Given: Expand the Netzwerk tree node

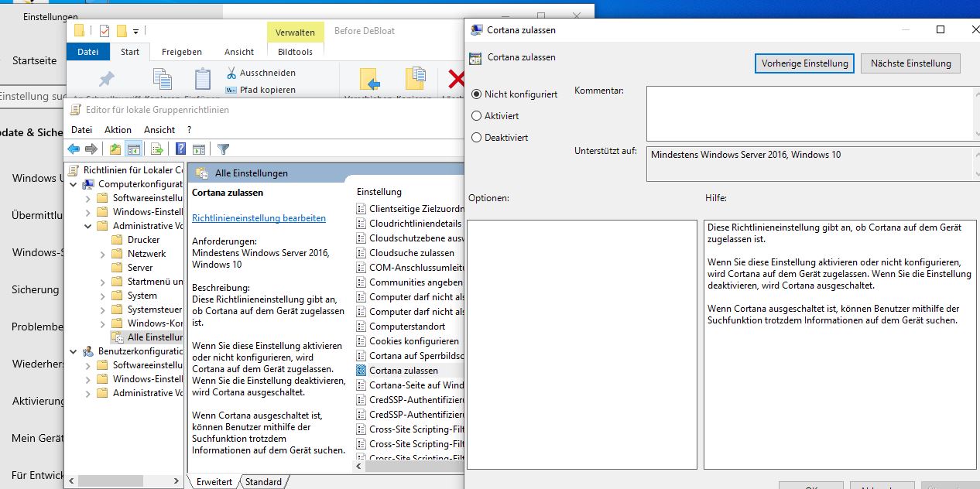Looking at the screenshot, I should [103, 254].
